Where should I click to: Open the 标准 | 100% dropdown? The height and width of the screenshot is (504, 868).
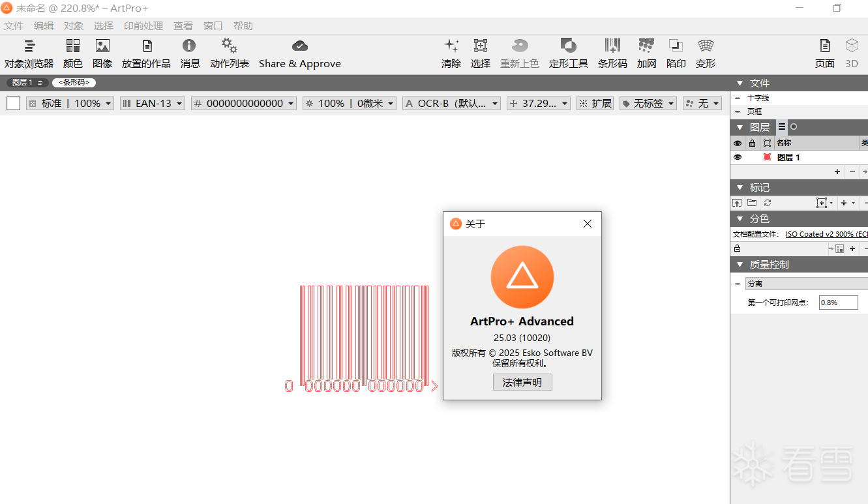pos(70,103)
